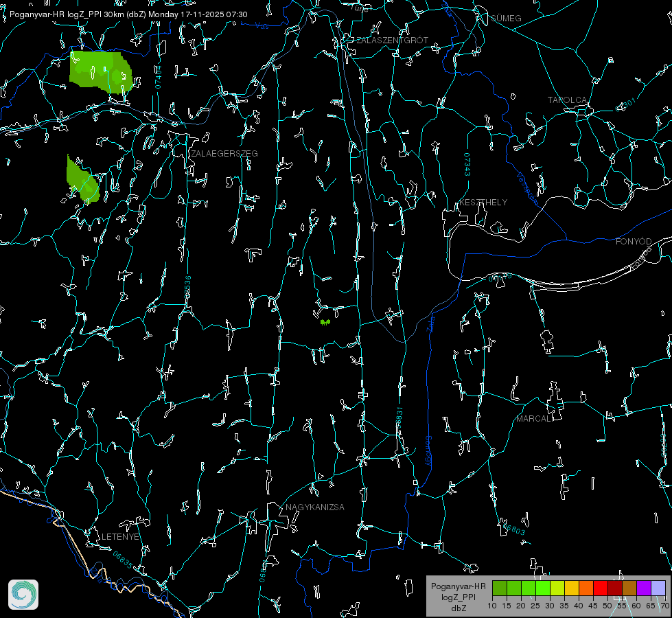Select the 10-15 dBZ dark green swatch
Screen dimensions: 672x618
click(x=500, y=588)
